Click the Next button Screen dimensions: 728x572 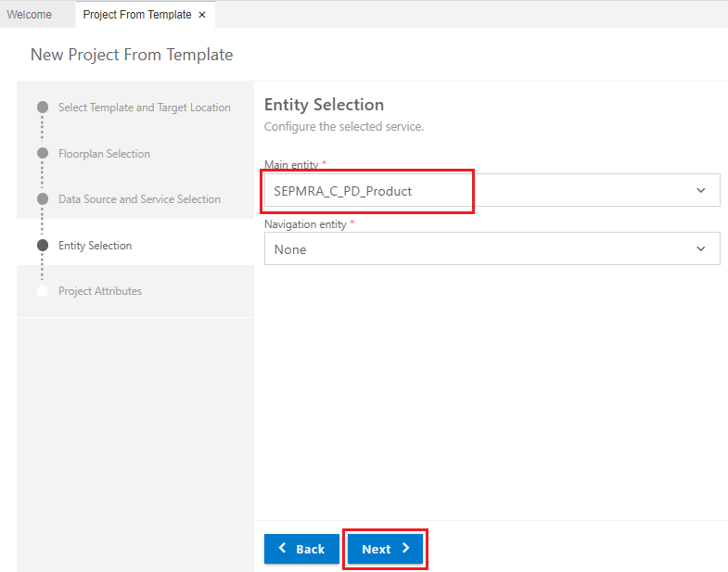point(386,549)
